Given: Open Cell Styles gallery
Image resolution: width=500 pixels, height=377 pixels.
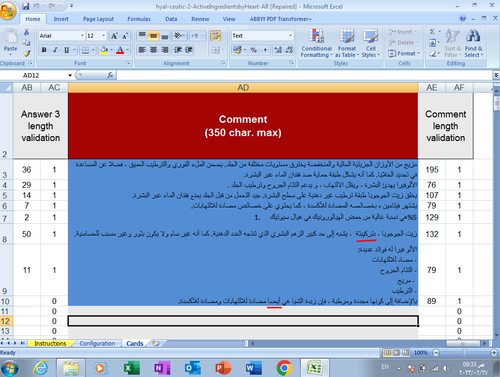Looking at the screenshot, I should coord(371,43).
